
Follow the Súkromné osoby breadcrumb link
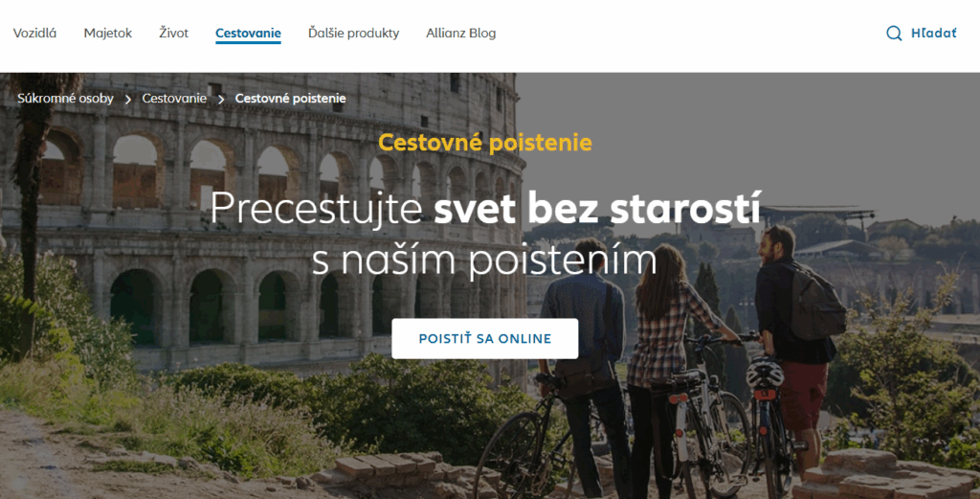pyautogui.click(x=66, y=99)
